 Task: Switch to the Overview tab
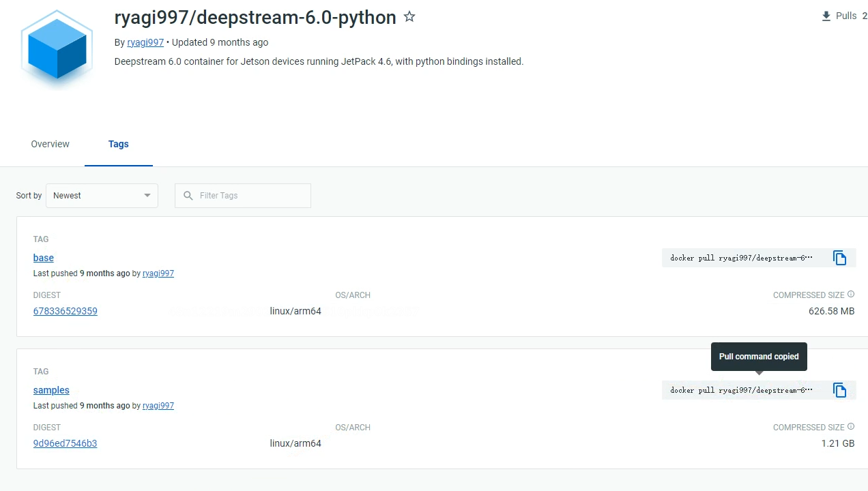(50, 144)
